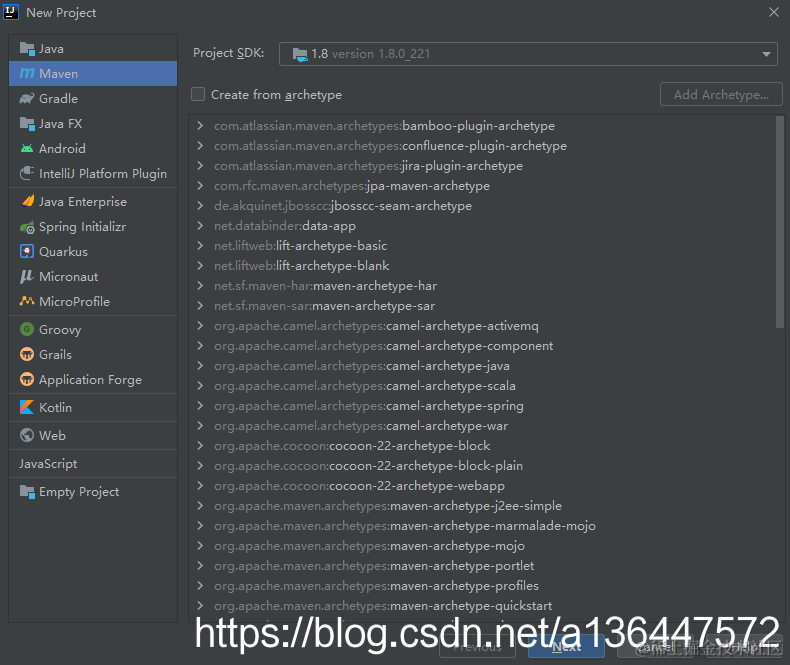The width and height of the screenshot is (790, 665).
Task: Select maven-archetype-mojo entry
Action: pyautogui.click(x=369, y=546)
